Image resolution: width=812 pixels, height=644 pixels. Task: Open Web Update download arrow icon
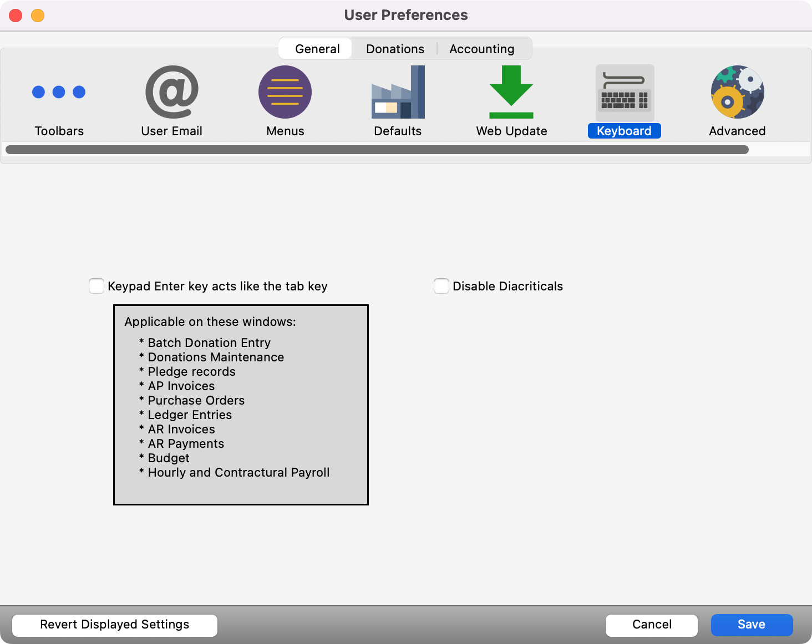(x=511, y=93)
